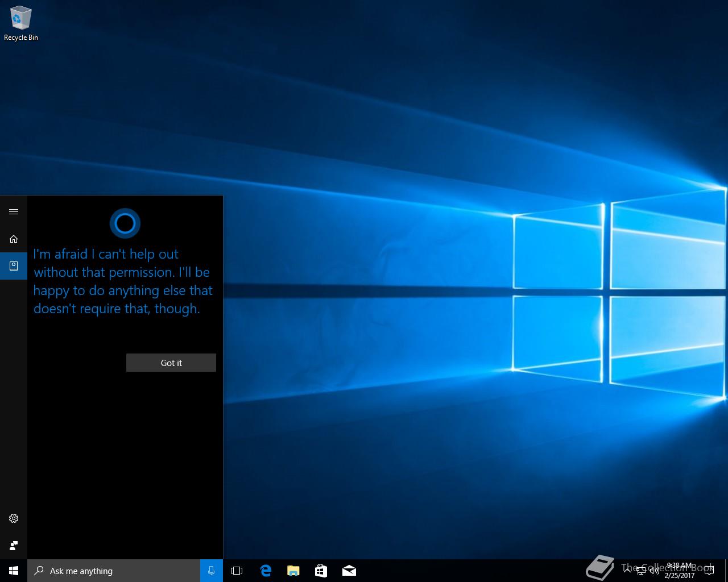Open Task View from the taskbar
The height and width of the screenshot is (582, 728).
tap(237, 571)
